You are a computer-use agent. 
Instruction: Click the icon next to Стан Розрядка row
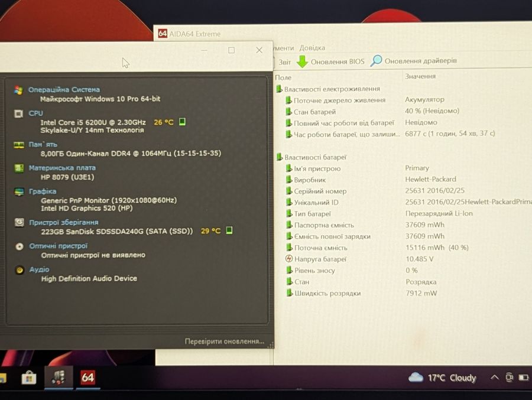(290, 282)
